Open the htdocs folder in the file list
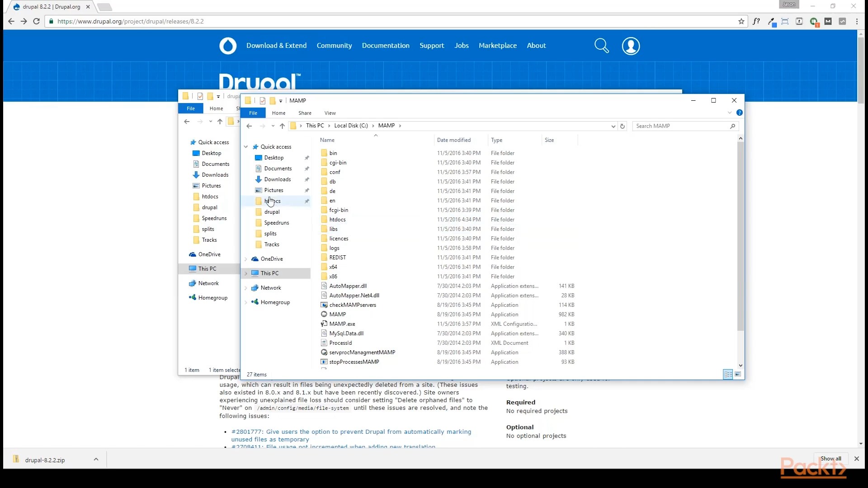The image size is (868, 488). pos(337,220)
